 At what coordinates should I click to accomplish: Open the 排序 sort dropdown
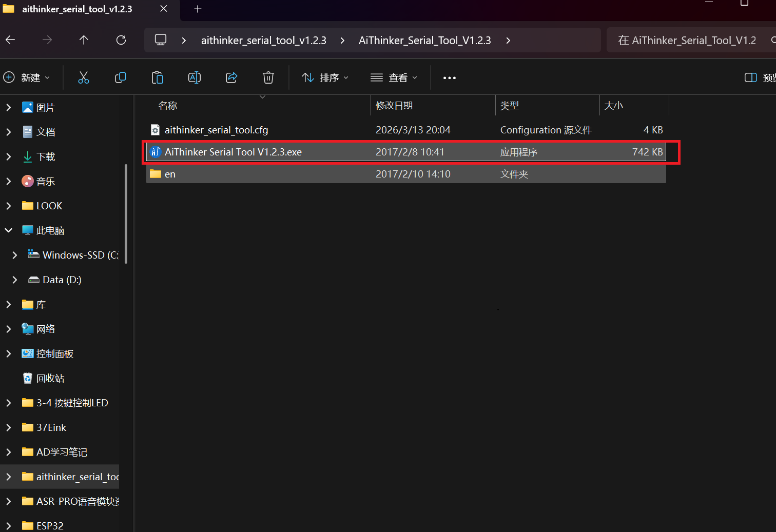(x=325, y=77)
